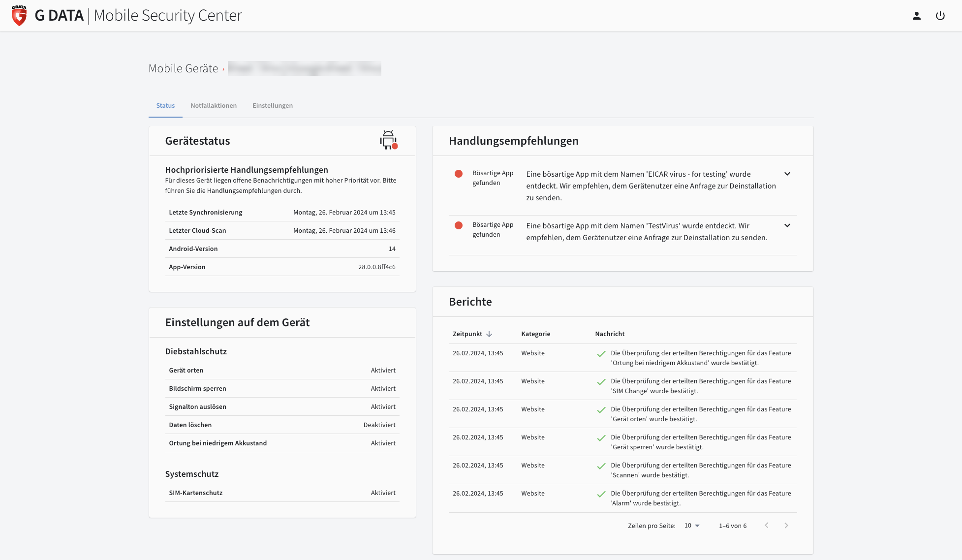The image size is (962, 560).
Task: Go to previous reports page
Action: (767, 526)
